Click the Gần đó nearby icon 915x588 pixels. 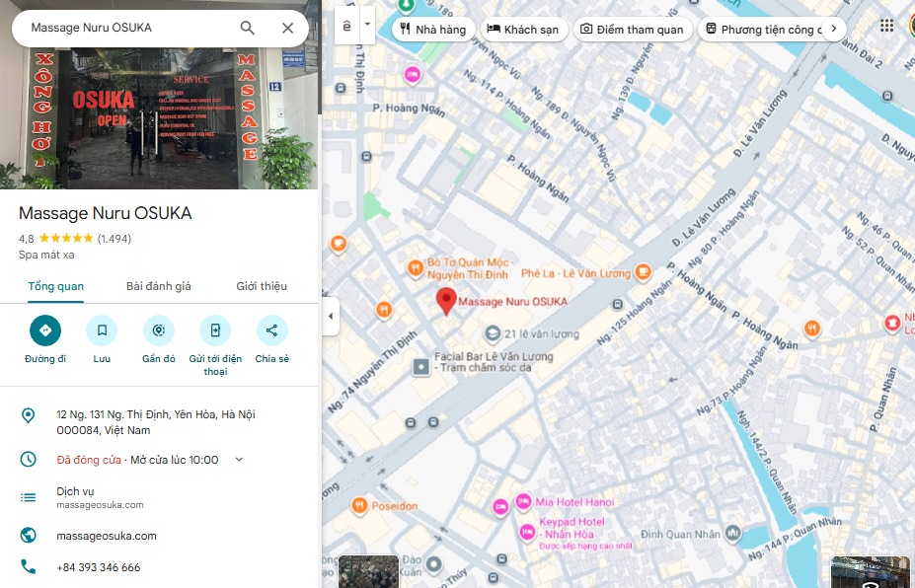tap(159, 331)
